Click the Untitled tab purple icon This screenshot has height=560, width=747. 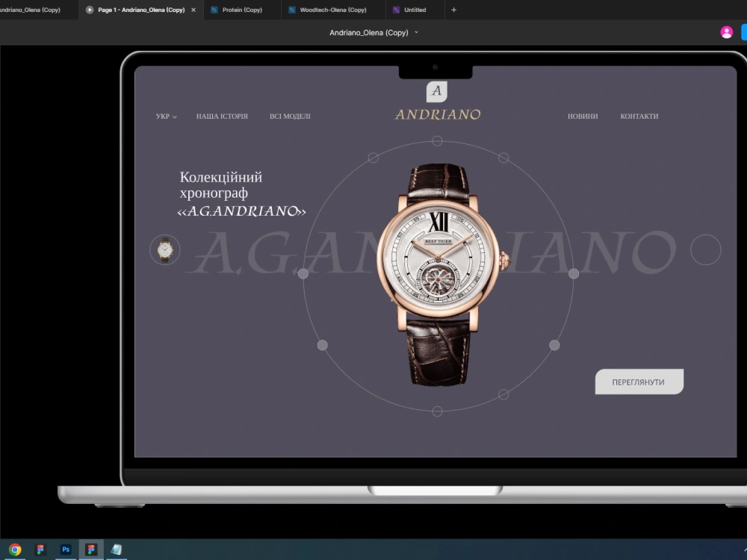click(x=396, y=10)
